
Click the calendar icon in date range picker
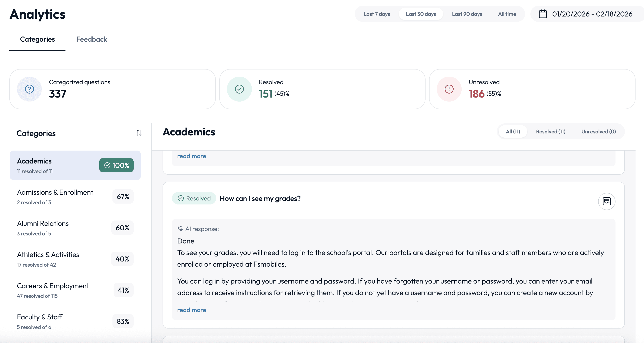[x=542, y=14]
